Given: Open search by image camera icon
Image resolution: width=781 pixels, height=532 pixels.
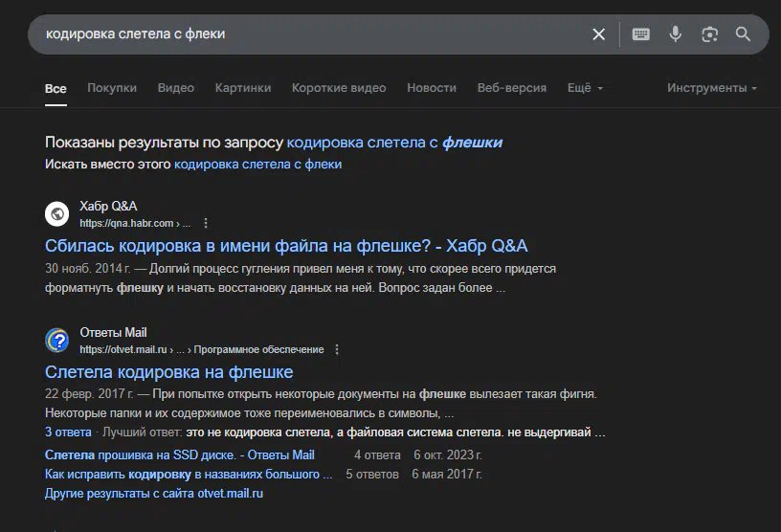Looking at the screenshot, I should pos(709,34).
